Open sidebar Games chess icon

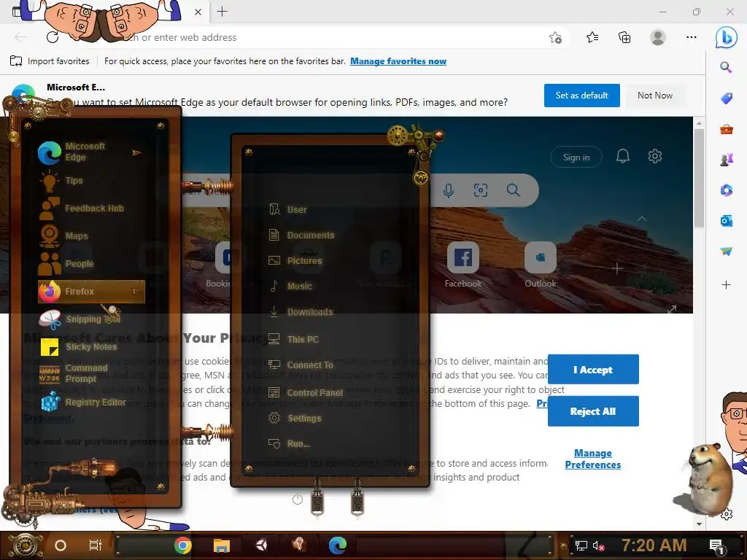(726, 160)
